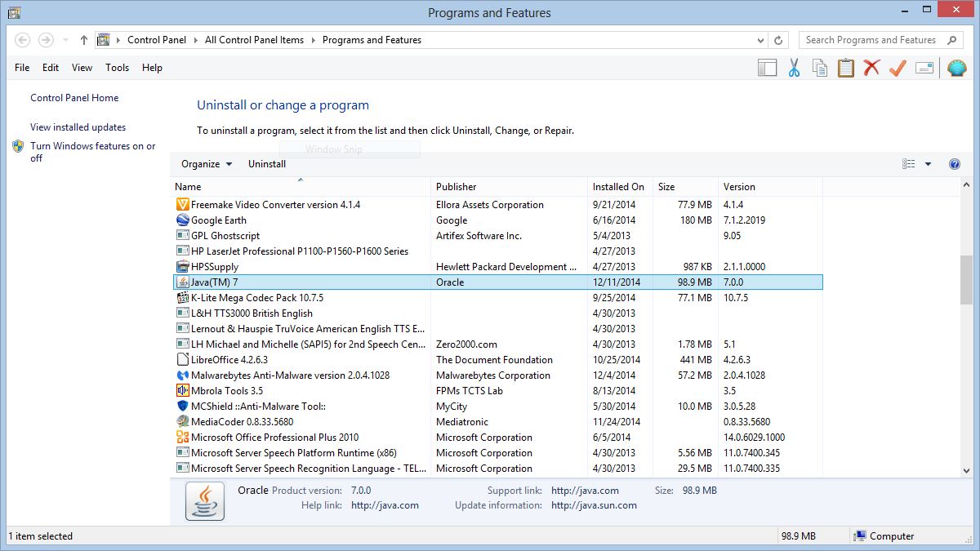
Task: Click the clipboard Paste icon
Action: (845, 68)
